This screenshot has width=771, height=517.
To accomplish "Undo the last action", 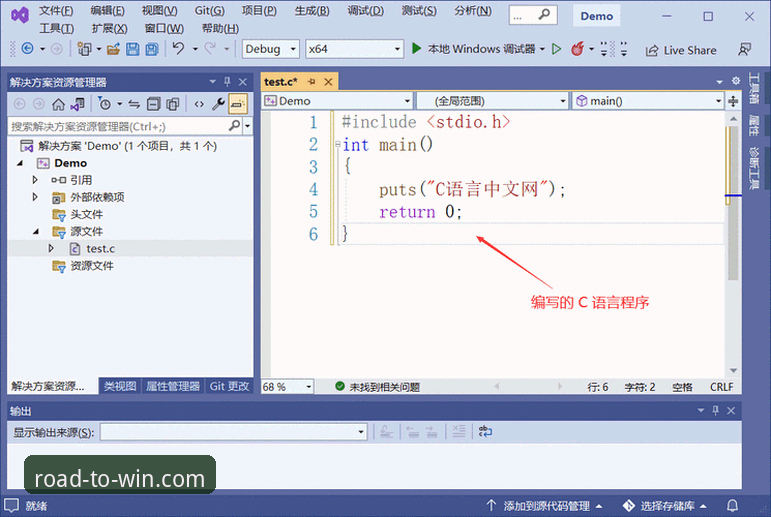I will tap(178, 48).
